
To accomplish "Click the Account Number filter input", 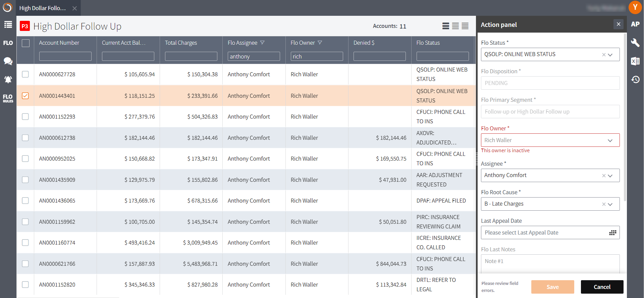I will (65, 56).
